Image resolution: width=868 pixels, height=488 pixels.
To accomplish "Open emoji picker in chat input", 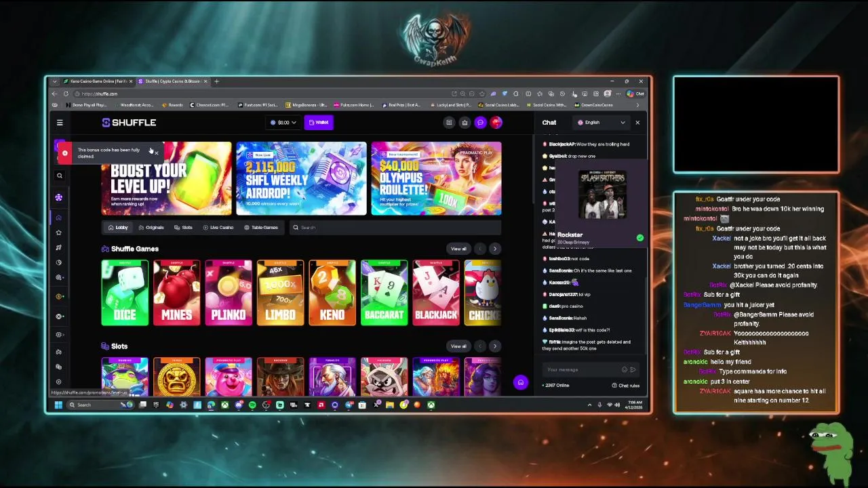I will (625, 369).
